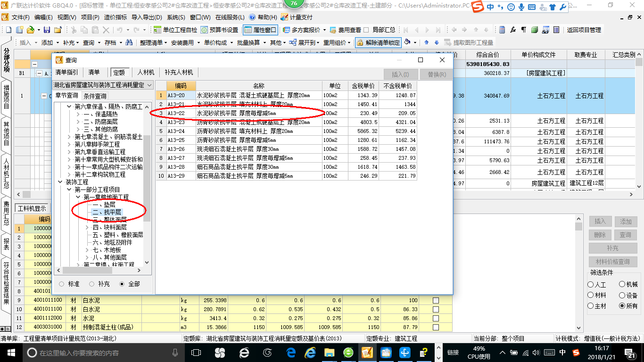This screenshot has width=644, height=362.
Task: Click 返回项目管理 button
Action: (x=584, y=30)
